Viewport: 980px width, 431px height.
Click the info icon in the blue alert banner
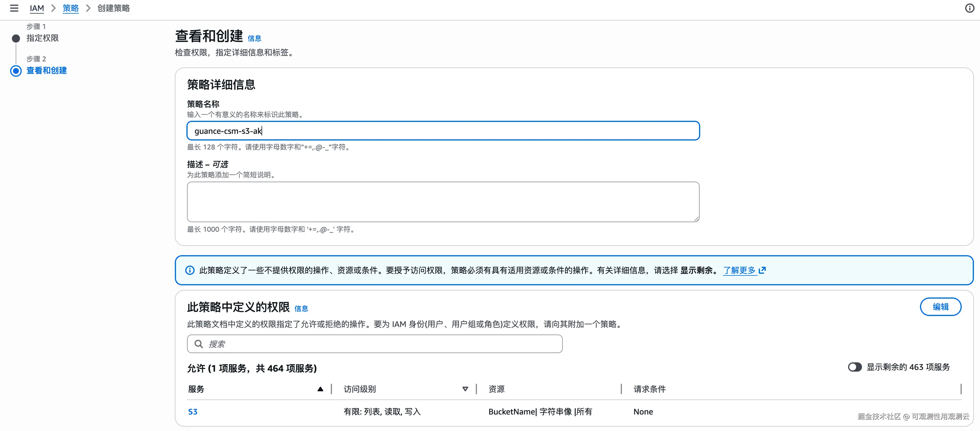(190, 270)
